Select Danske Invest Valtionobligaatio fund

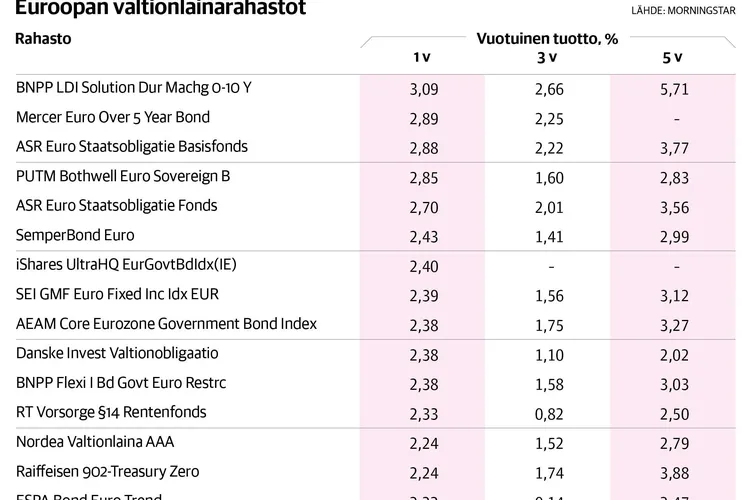tap(117, 353)
